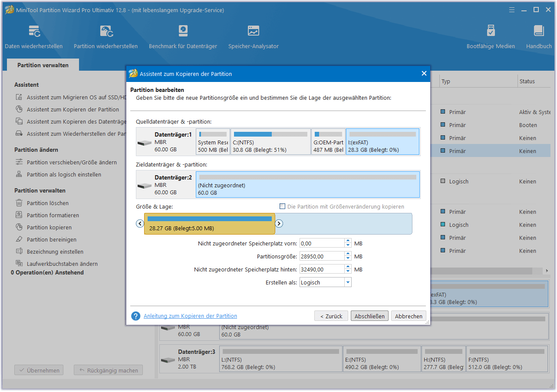The width and height of the screenshot is (557, 392).
Task: Click the help question mark icon
Action: tap(136, 316)
